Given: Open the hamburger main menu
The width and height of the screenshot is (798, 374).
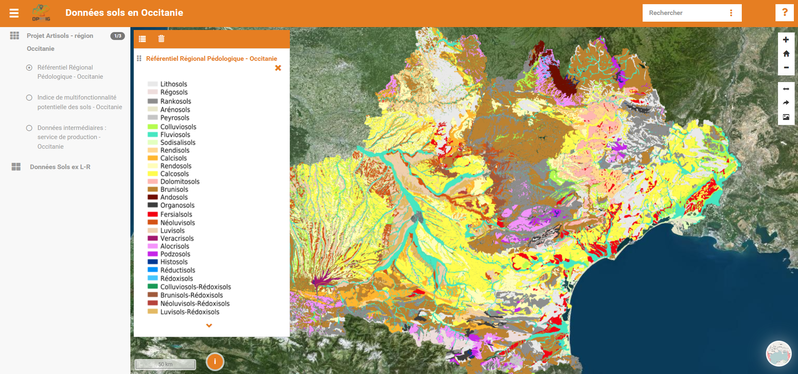Looking at the screenshot, I should [14, 13].
